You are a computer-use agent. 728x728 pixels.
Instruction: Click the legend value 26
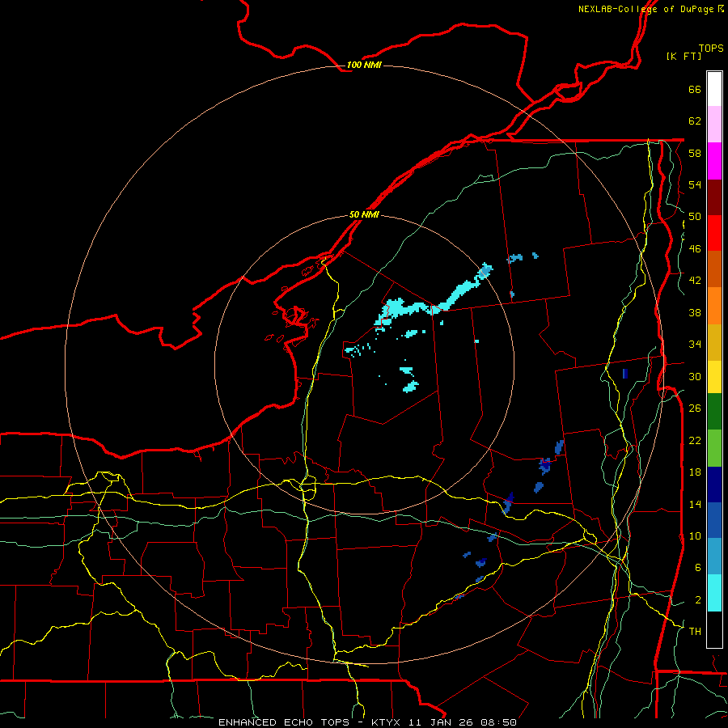point(695,408)
